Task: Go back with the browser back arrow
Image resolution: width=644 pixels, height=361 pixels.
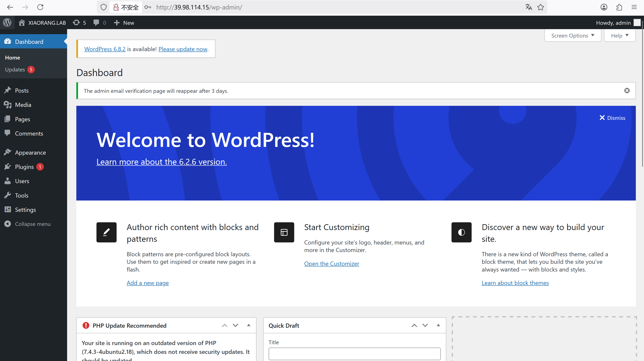Action: coord(10,7)
